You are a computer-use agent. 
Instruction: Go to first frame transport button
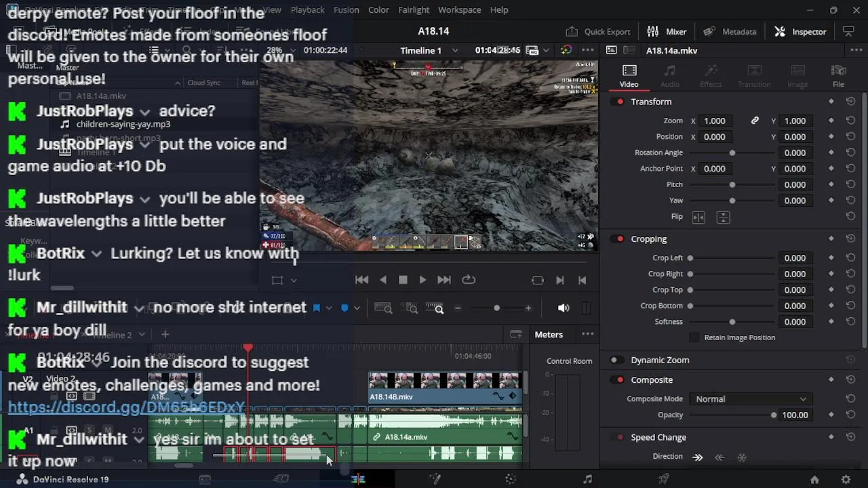tap(361, 280)
